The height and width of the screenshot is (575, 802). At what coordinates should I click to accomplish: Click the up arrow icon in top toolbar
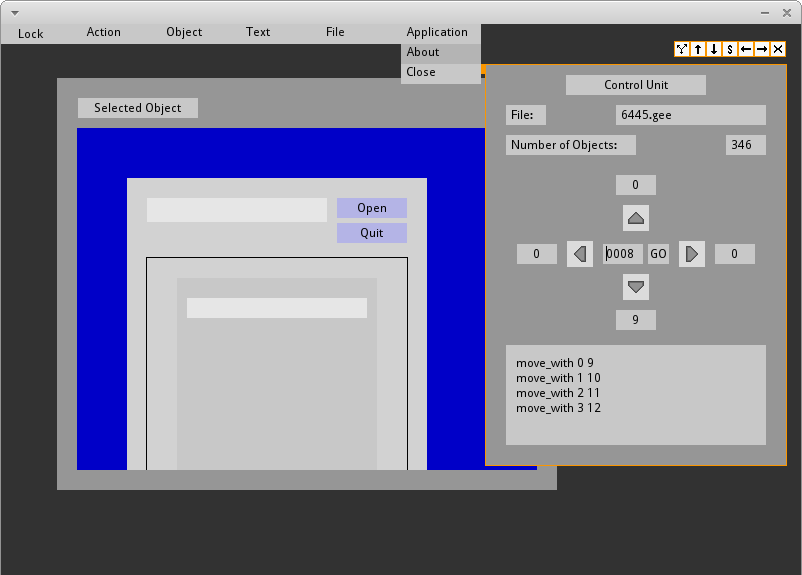698,49
